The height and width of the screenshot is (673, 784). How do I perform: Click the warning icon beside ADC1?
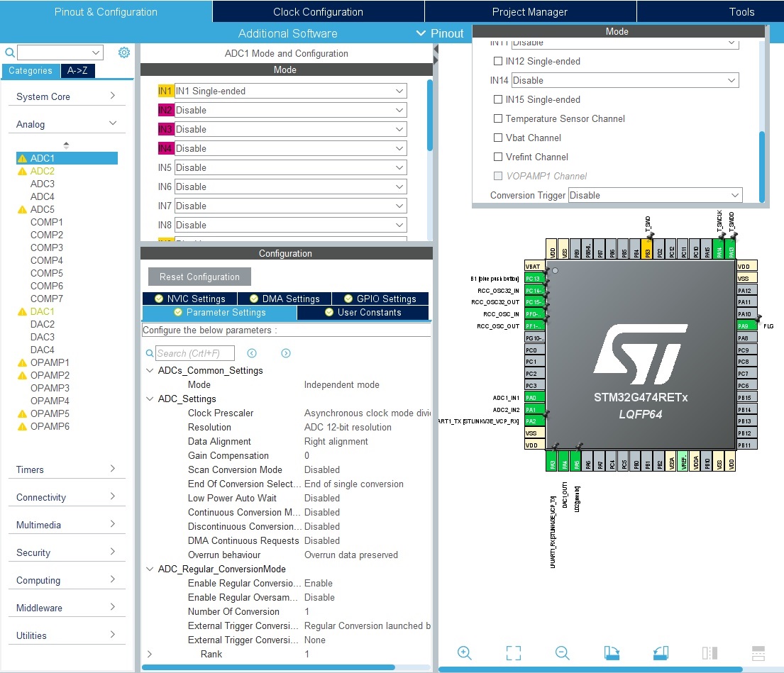[x=22, y=158]
